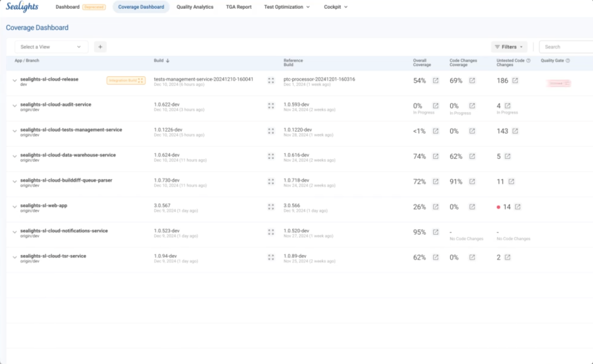Open code changes coverage link for audit-service row
This screenshot has height=364, width=593.
[472, 106]
